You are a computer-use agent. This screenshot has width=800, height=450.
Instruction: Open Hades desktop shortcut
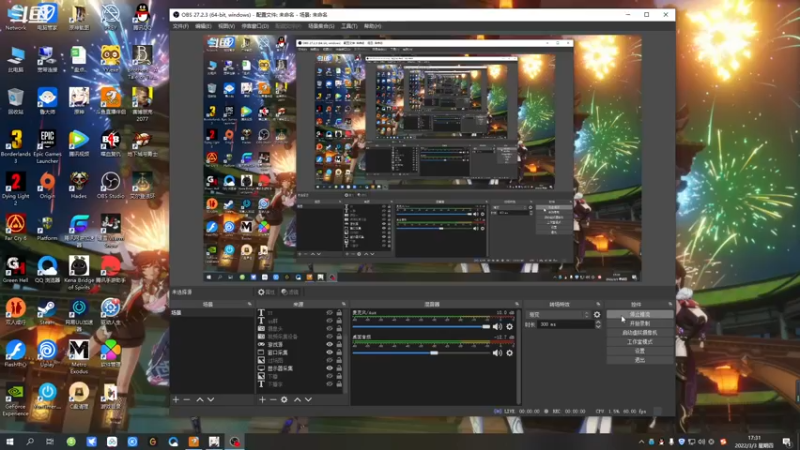79,186
